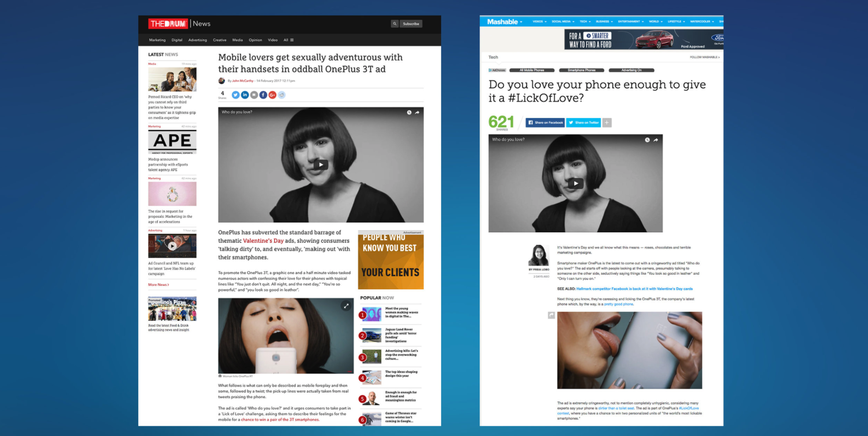Screen dimensions: 868x436
Task: Share The Drum article via Google Plus icon
Action: click(272, 95)
